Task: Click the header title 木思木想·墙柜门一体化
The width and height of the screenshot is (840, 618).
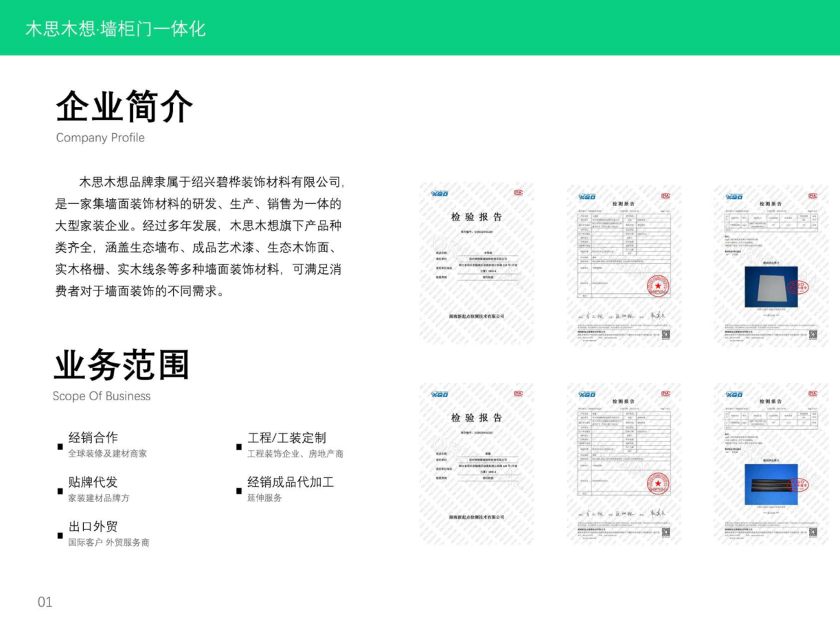Action: point(115,28)
